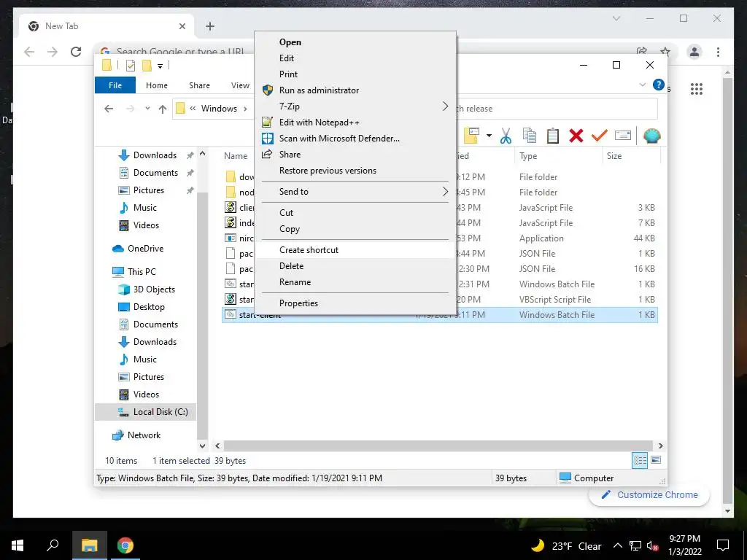Click the folder options toolbar icon

pyautogui.click(x=471, y=136)
